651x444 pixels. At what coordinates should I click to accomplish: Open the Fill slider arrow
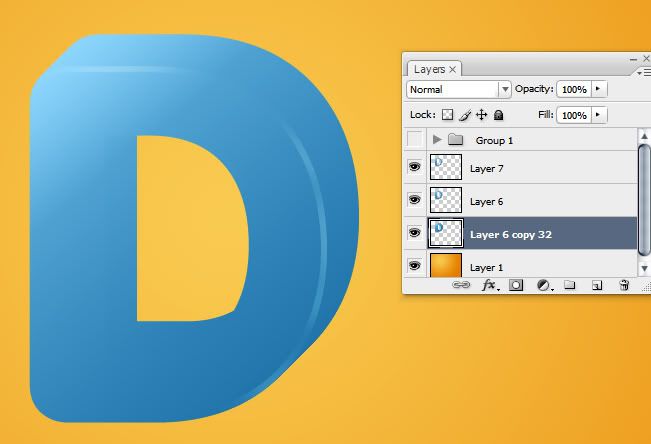tap(598, 115)
